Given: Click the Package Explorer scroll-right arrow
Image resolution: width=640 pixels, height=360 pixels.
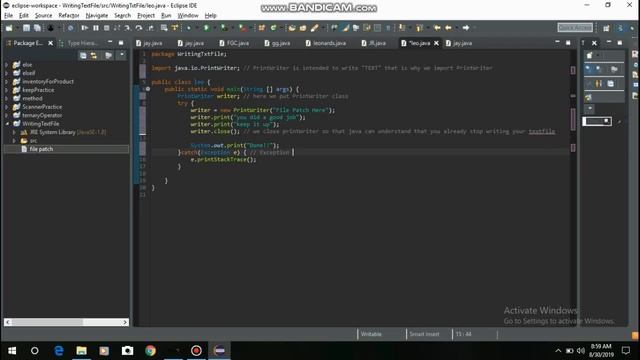Looking at the screenshot, I should [125, 322].
